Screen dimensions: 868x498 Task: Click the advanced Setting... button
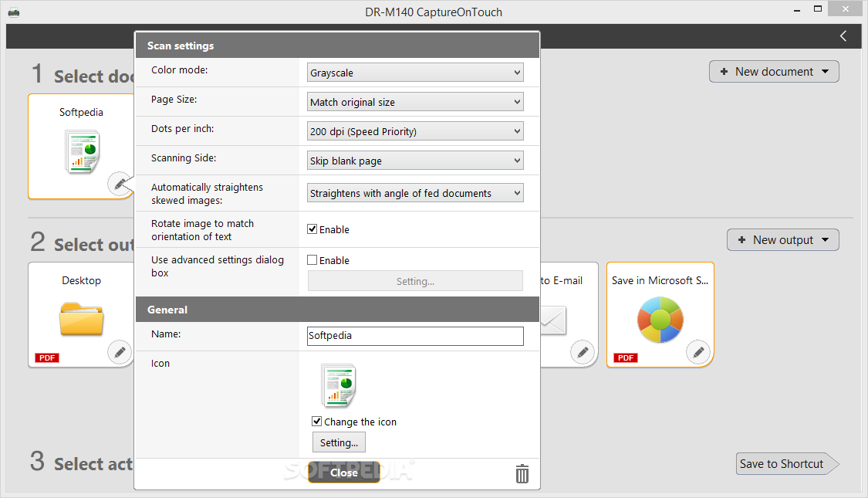(x=415, y=281)
